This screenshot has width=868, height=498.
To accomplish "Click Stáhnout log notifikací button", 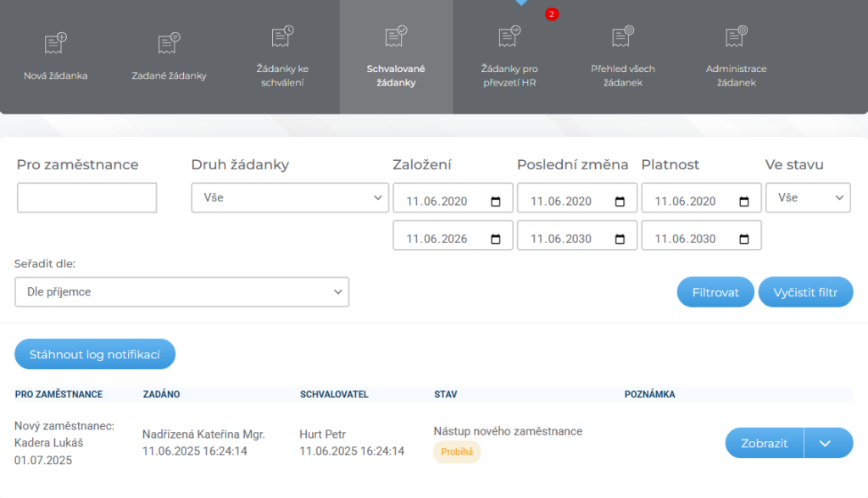I will 95,354.
